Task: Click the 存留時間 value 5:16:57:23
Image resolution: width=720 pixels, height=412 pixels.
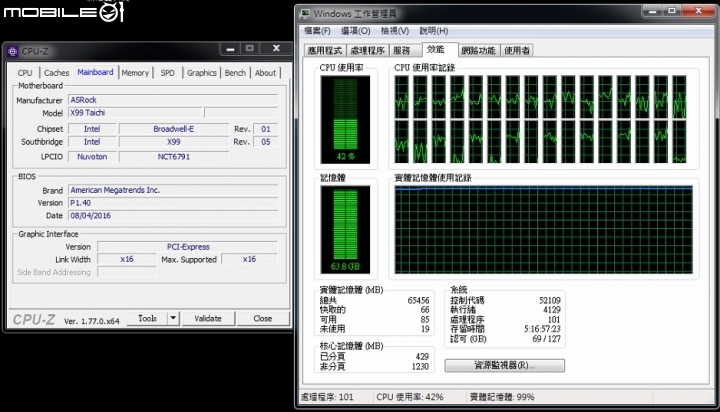Action: (542, 329)
